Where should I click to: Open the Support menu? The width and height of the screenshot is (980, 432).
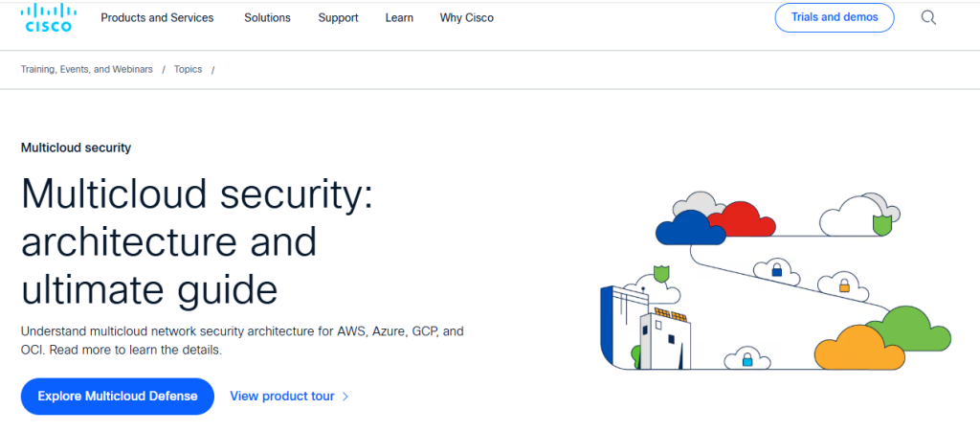[x=338, y=18]
